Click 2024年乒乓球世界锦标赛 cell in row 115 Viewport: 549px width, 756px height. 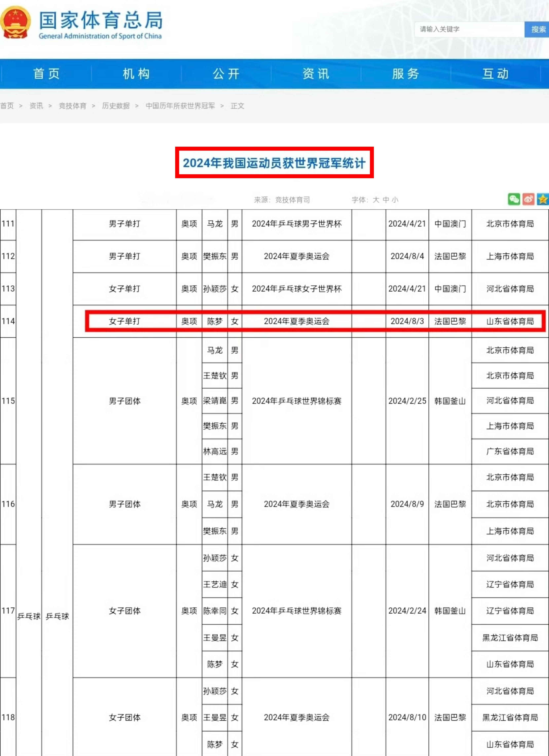click(x=297, y=401)
